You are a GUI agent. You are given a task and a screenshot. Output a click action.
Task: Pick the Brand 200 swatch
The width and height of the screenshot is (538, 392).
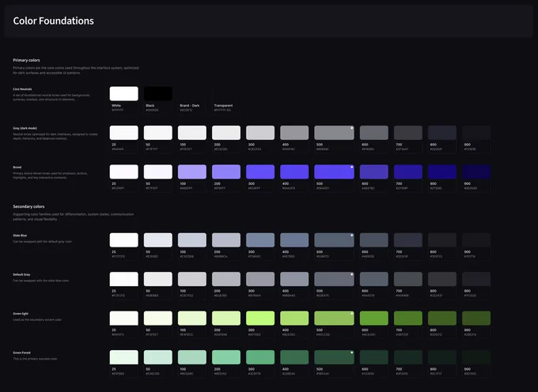[x=226, y=171]
